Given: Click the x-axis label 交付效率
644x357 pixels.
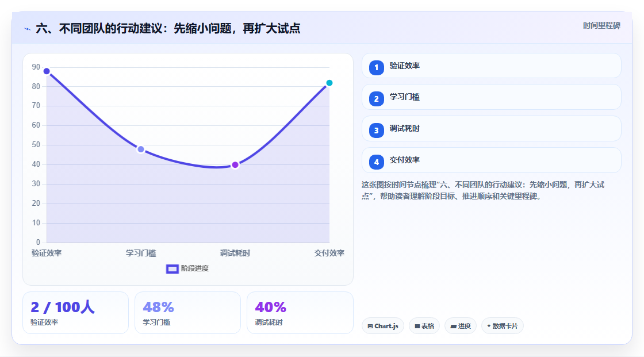Looking at the screenshot, I should (329, 253).
